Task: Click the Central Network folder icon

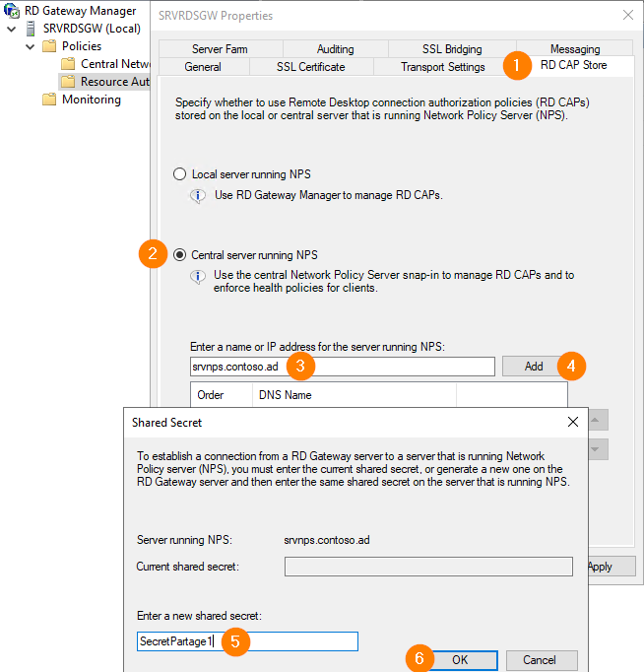Action: (67, 64)
